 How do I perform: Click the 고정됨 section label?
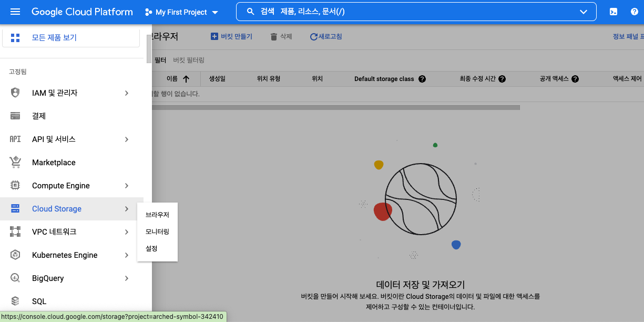(18, 72)
